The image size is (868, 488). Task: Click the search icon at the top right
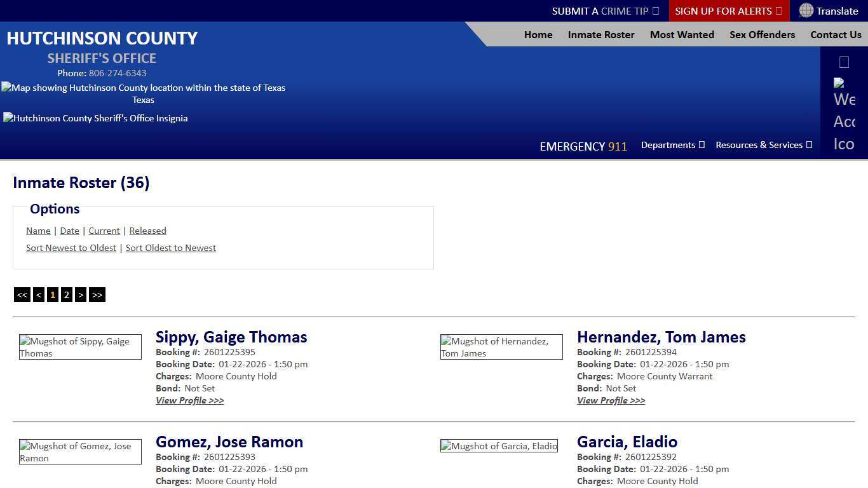pos(844,62)
